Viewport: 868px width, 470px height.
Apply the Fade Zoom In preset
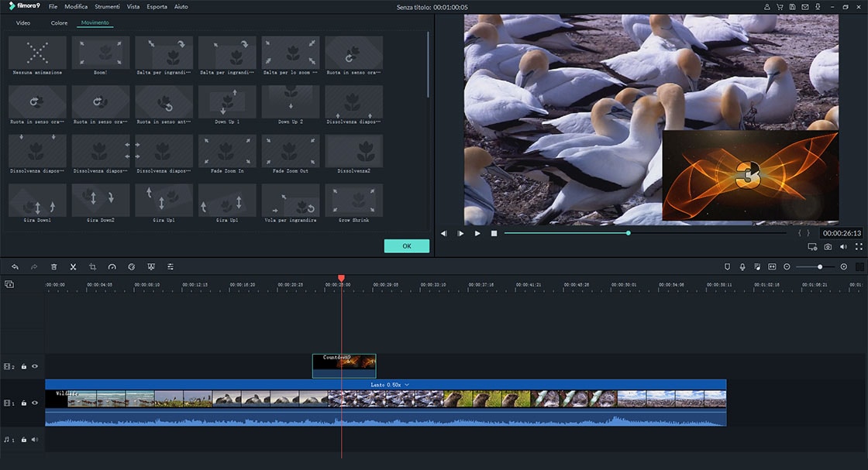tap(228, 154)
